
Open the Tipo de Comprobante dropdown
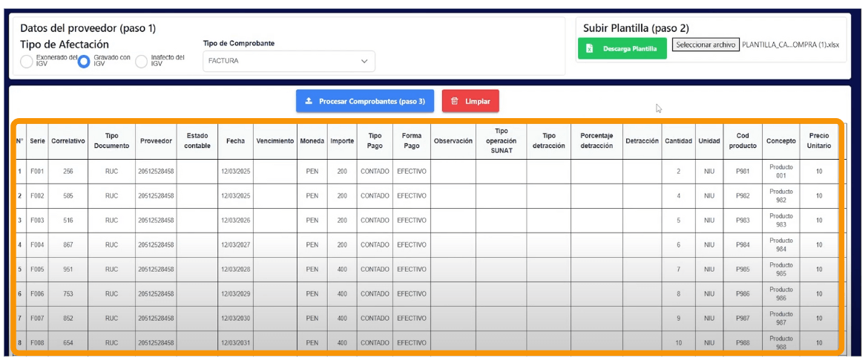click(289, 61)
